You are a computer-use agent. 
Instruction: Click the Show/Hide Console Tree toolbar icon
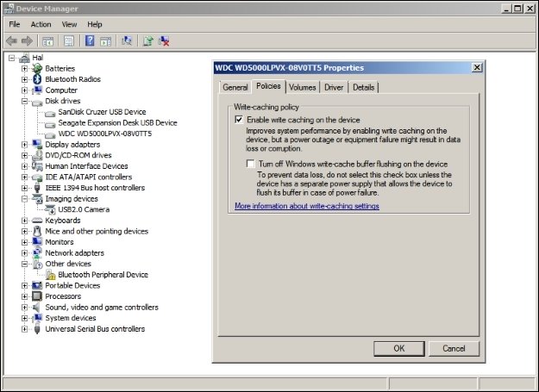click(47, 41)
